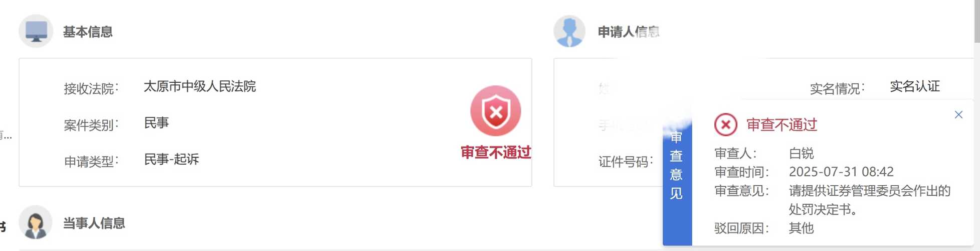This screenshot has height=251, width=980.
Task: Click the 驳回原因 value 其他
Action: click(801, 228)
